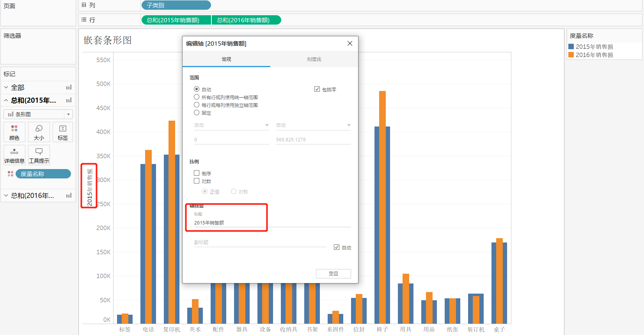Click the 重置 reset button
644x335 pixels.
[334, 273]
